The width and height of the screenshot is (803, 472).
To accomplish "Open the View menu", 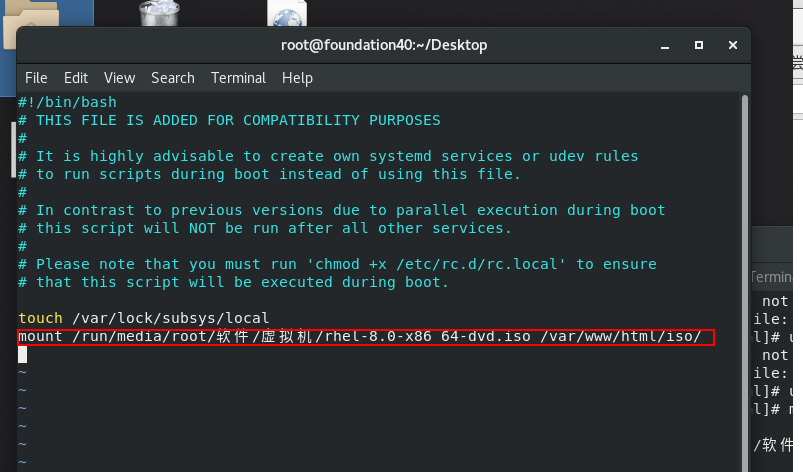I will 119,78.
